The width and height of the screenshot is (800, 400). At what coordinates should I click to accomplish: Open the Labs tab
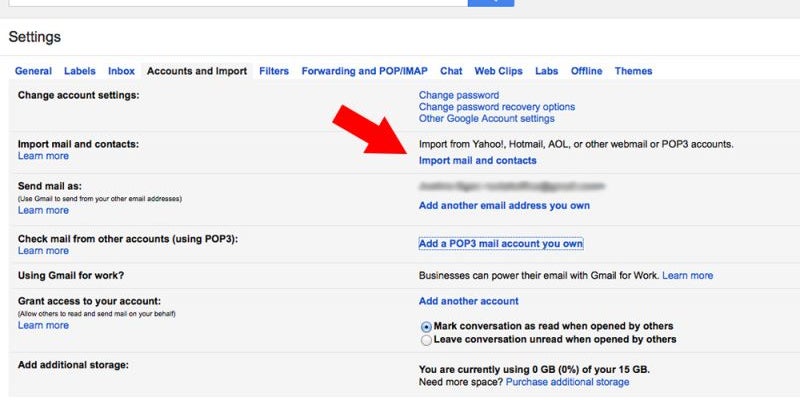pyautogui.click(x=546, y=71)
